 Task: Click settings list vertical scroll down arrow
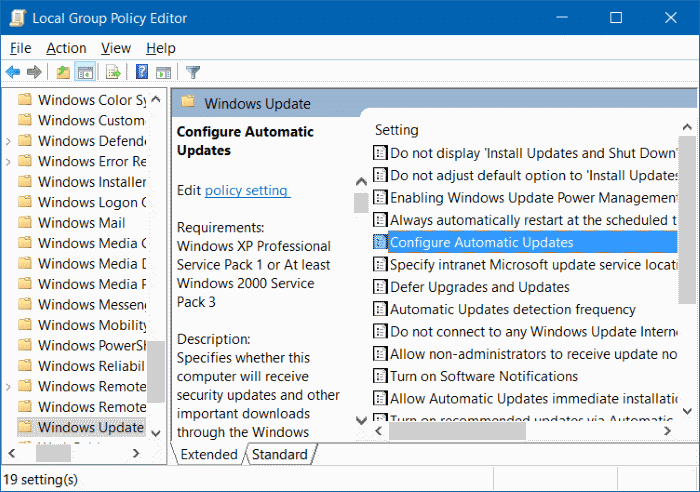coord(688,411)
